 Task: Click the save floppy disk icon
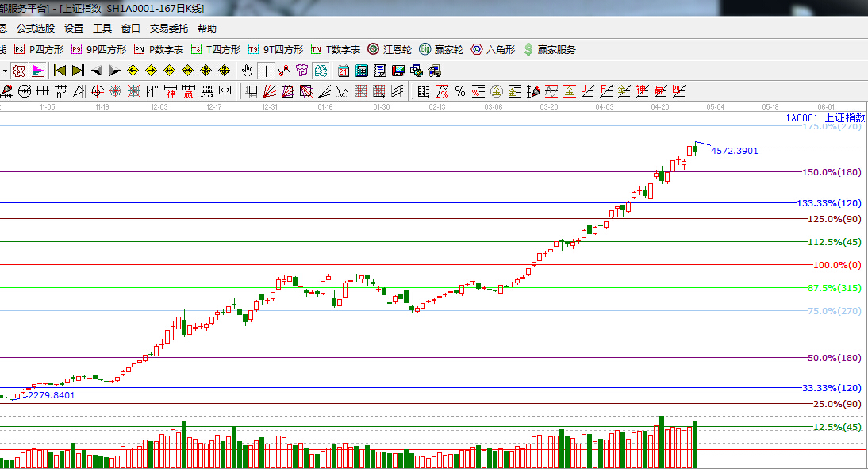point(398,71)
